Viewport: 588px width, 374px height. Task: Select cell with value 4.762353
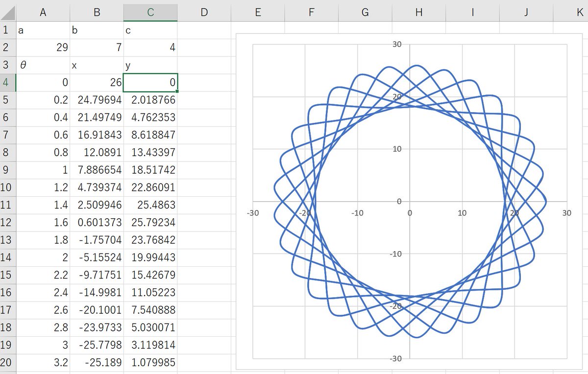pyautogui.click(x=150, y=117)
